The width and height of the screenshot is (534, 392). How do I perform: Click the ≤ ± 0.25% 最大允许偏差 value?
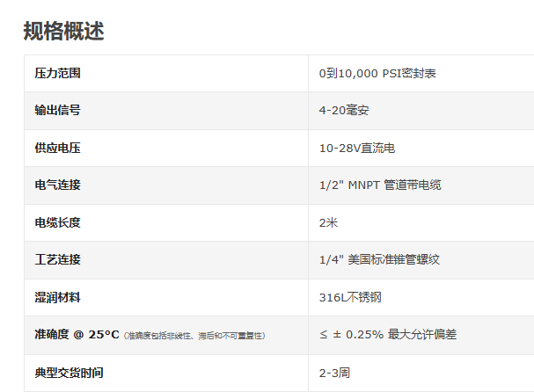coord(388,335)
